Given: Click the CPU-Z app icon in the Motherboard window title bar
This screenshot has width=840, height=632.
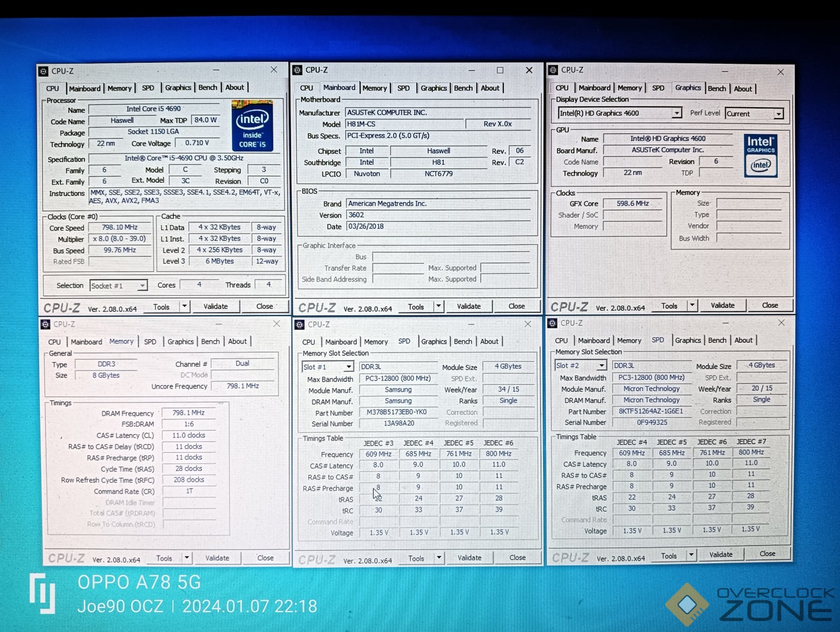Looking at the screenshot, I should (x=298, y=70).
